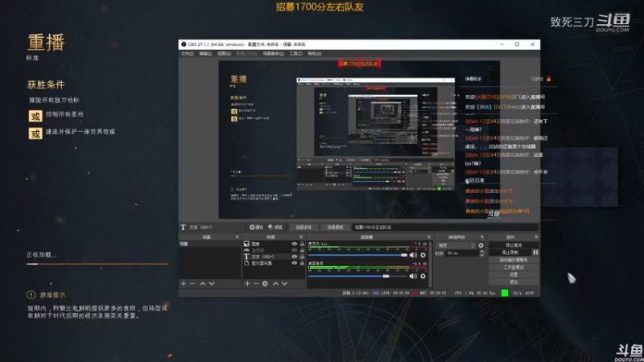Click the 选择颜色 button
Screen dimensions: 644x362
click(x=335, y=227)
